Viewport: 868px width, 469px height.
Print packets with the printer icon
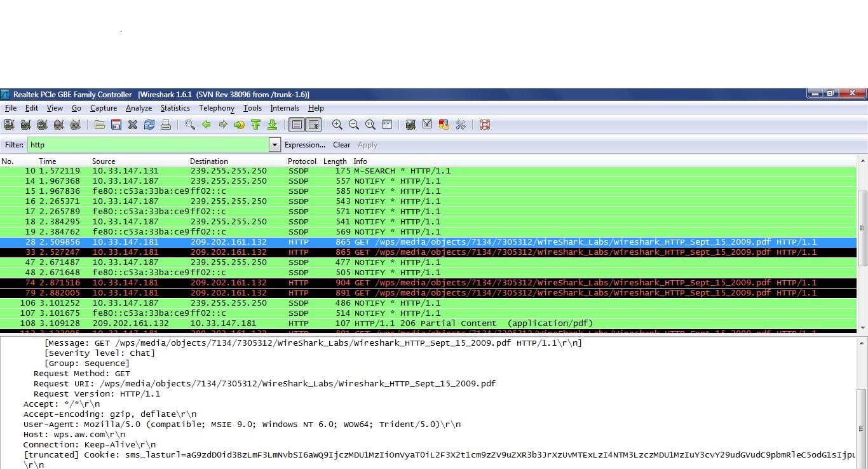coord(166,125)
